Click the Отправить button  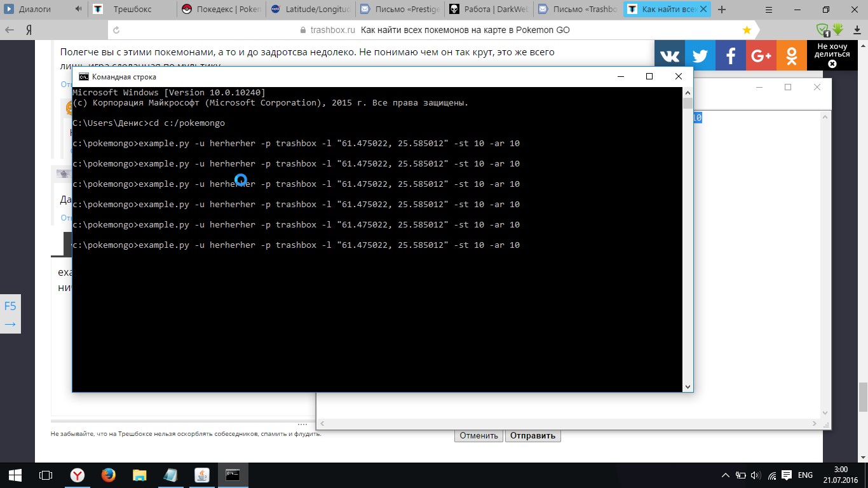click(532, 435)
